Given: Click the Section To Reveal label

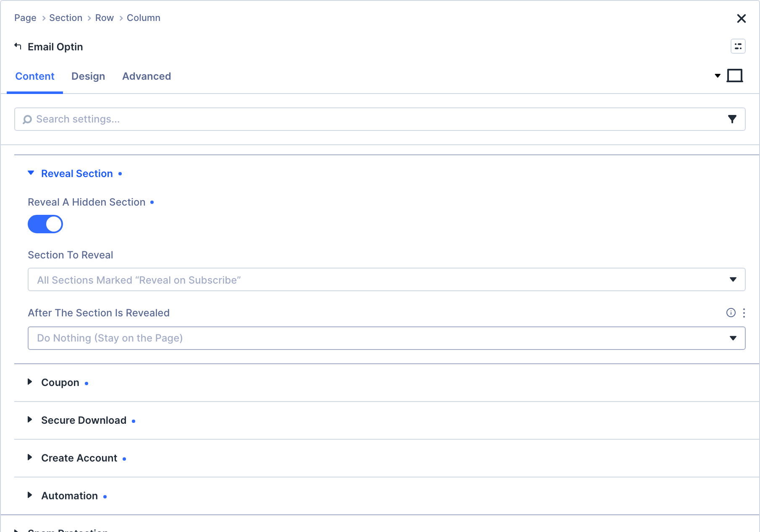Looking at the screenshot, I should click(x=70, y=255).
